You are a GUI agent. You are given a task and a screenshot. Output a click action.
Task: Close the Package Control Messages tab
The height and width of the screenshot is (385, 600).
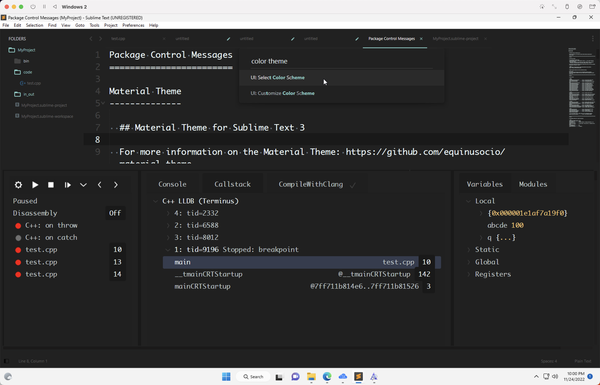pyautogui.click(x=421, y=39)
